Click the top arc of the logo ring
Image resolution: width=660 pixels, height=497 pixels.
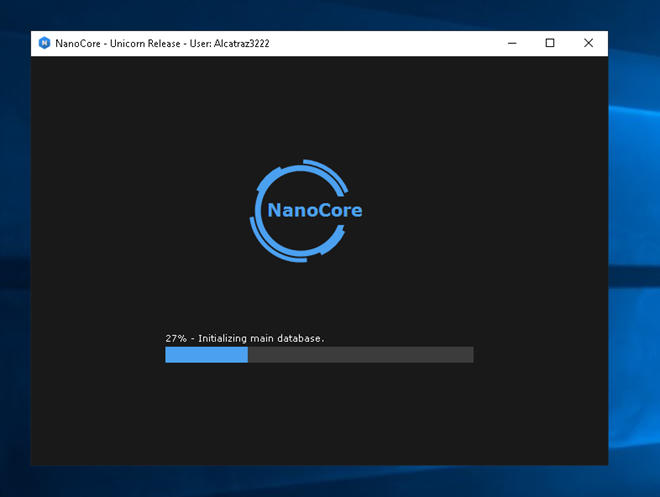pyautogui.click(x=300, y=165)
